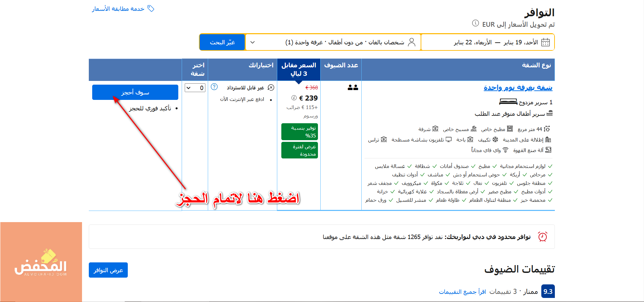Click the guests person icon
The width and height of the screenshot is (644, 302).
coord(411,42)
